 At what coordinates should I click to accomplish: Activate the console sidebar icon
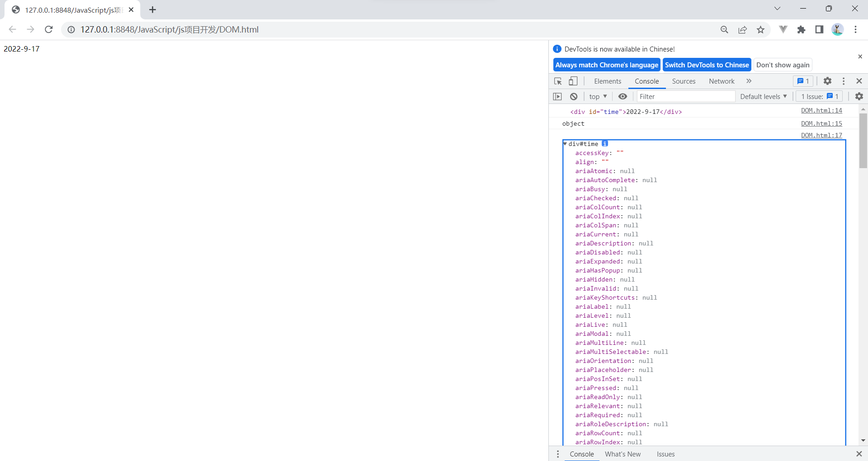tap(557, 96)
